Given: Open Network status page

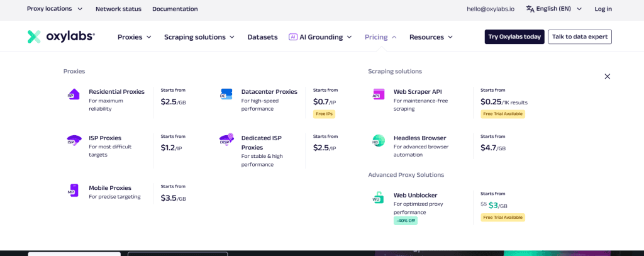Looking at the screenshot, I should 118,9.
